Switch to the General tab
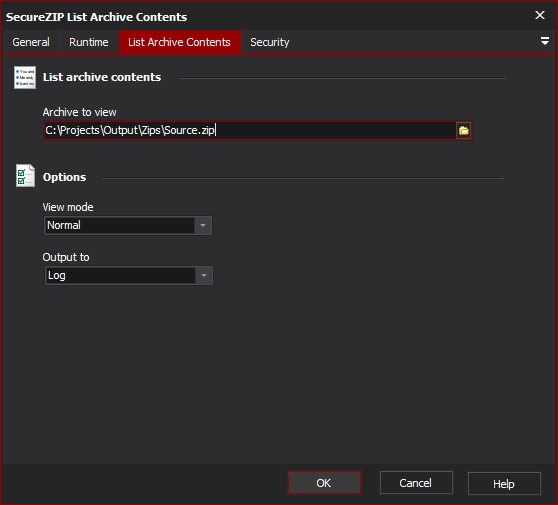Image resolution: width=558 pixels, height=505 pixels. click(x=31, y=42)
